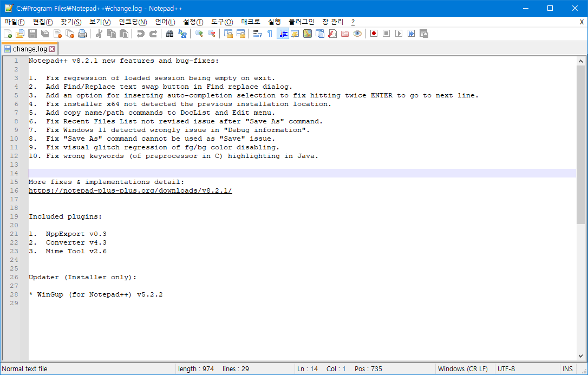Click the X at menu bar right end
The height and width of the screenshot is (375, 588).
click(x=582, y=22)
